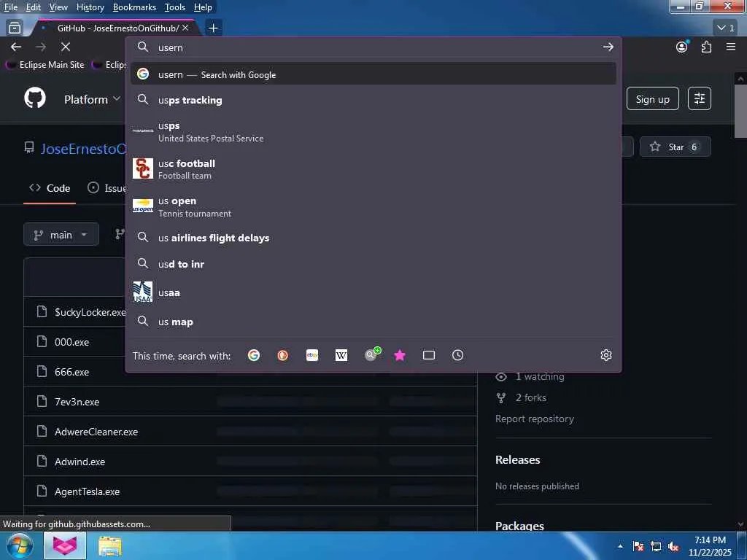747x560 pixels.
Task: Open the File menu
Action: 10,7
